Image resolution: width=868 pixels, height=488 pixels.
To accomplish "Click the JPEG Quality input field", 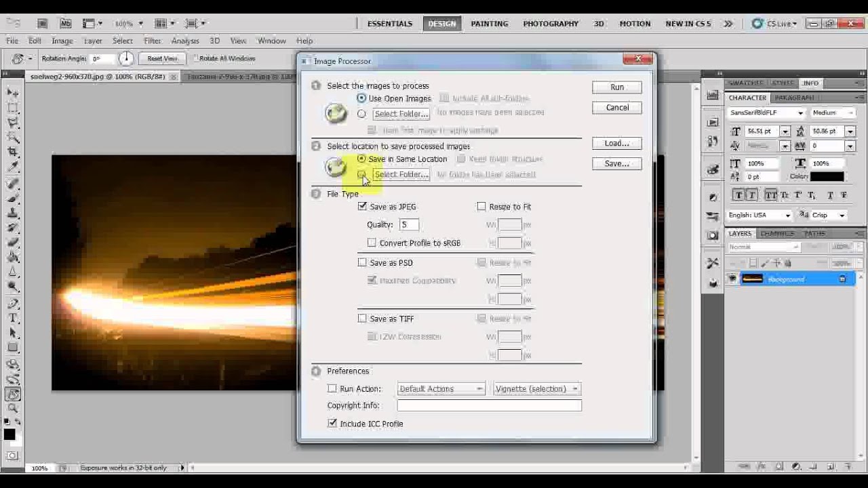I will (x=409, y=224).
